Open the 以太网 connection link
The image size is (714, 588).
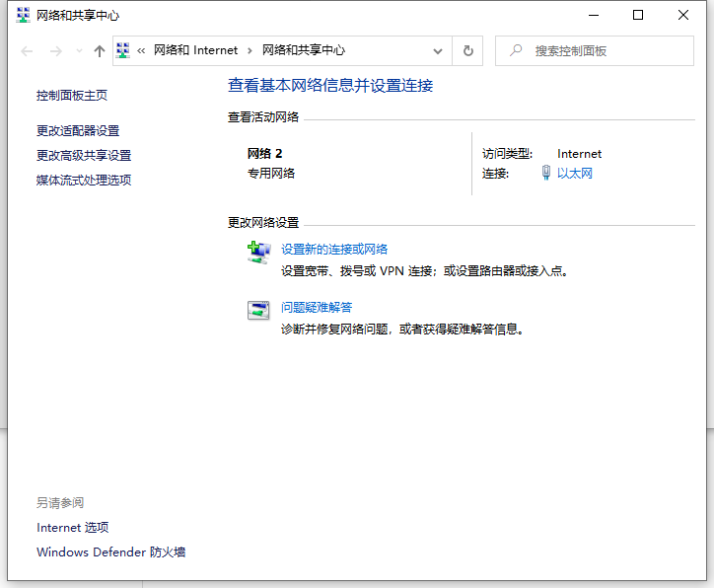tap(575, 174)
